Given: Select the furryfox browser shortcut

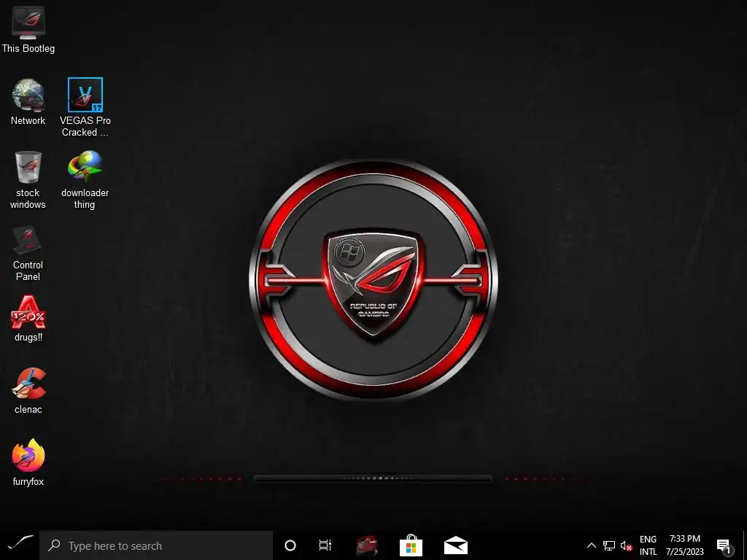Looking at the screenshot, I should [28, 462].
